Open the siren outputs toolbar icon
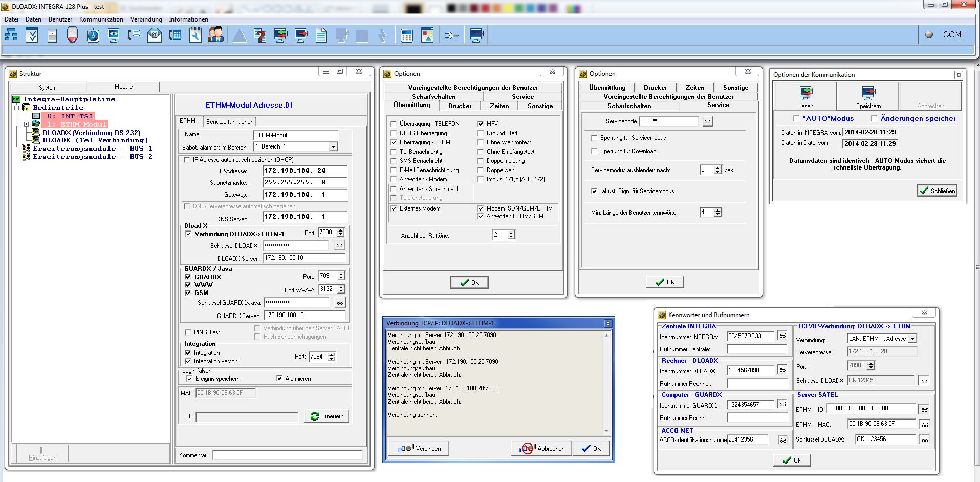Image resolution: width=980 pixels, height=482 pixels. pos(72,35)
